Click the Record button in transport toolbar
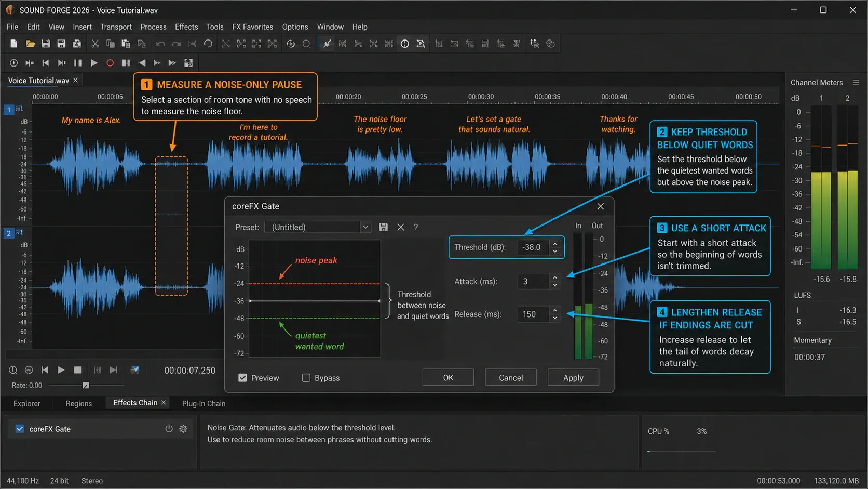Screen dimensions: 868x489 (110, 63)
